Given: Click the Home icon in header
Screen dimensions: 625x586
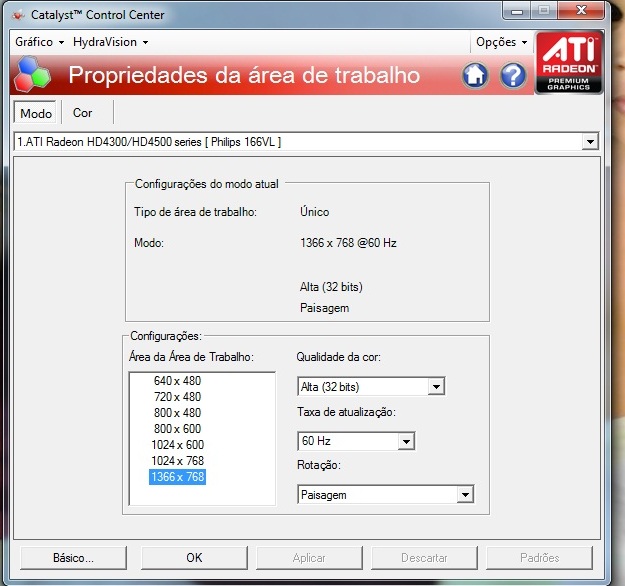Looking at the screenshot, I should (x=475, y=76).
